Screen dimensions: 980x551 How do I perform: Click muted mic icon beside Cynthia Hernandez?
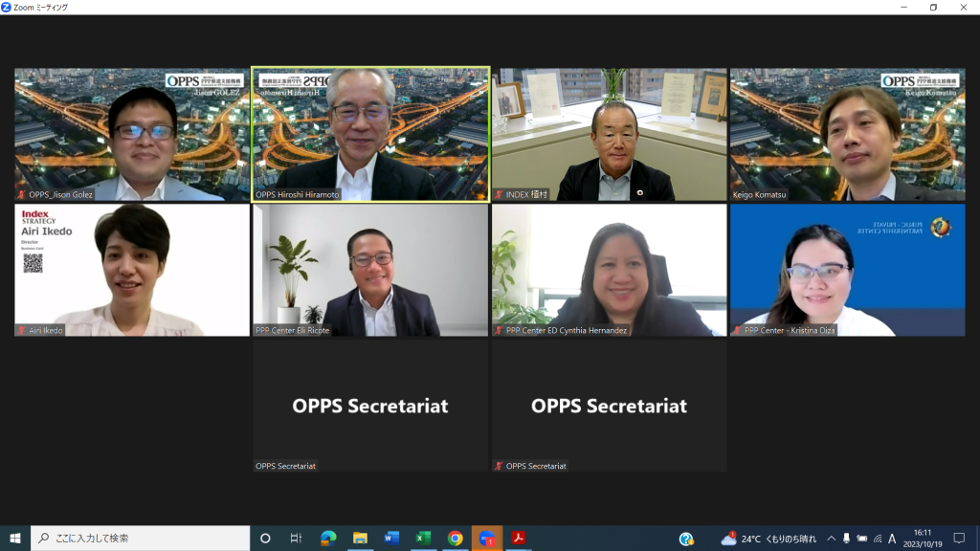click(499, 330)
